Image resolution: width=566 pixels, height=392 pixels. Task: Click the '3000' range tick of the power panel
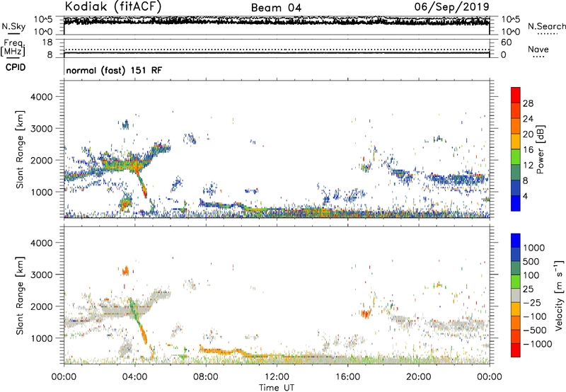[41, 129]
